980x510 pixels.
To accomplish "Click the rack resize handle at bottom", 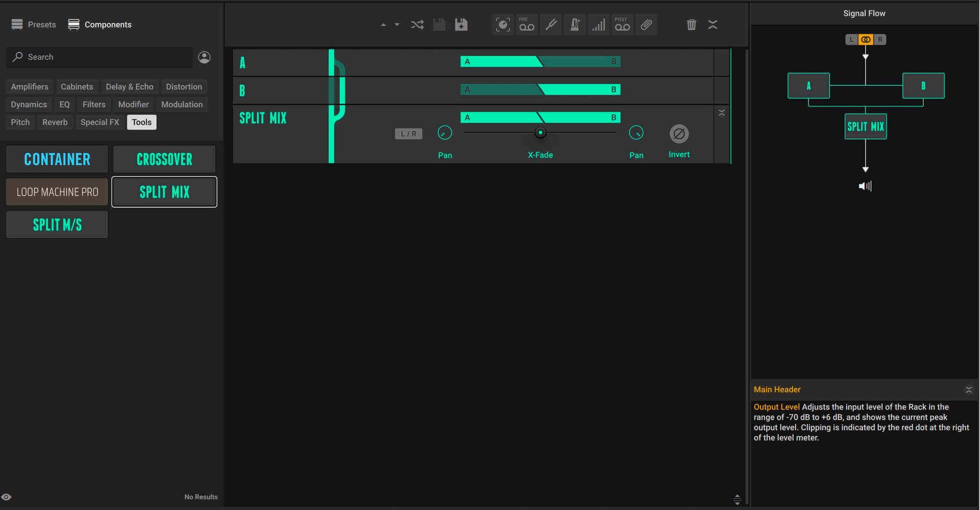I will point(737,499).
